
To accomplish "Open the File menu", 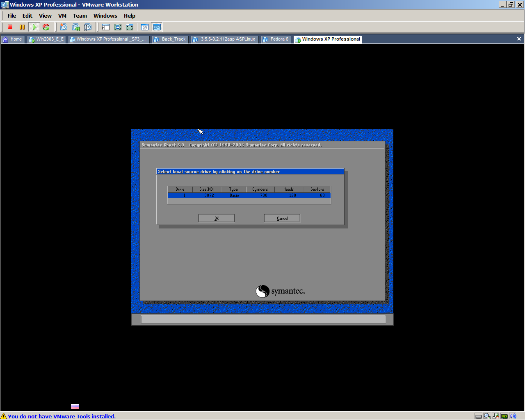I will click(12, 16).
